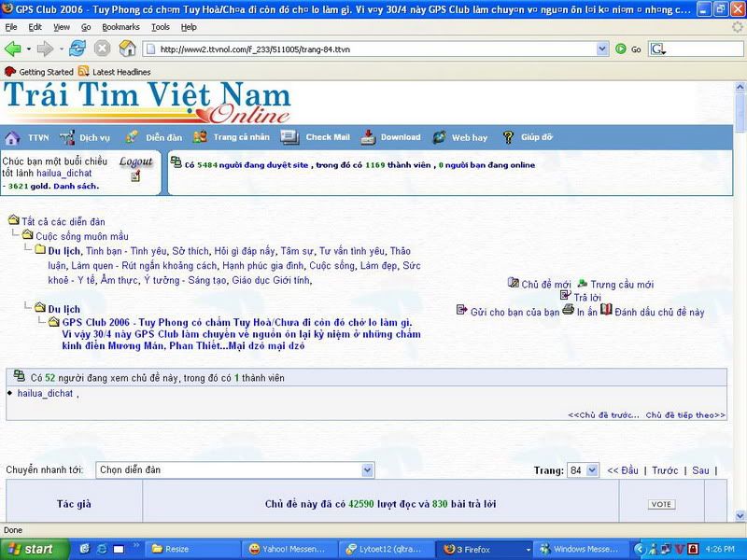Click the Chủ đề mới icon
Viewport: 747px width, 560px height.
[x=513, y=283]
